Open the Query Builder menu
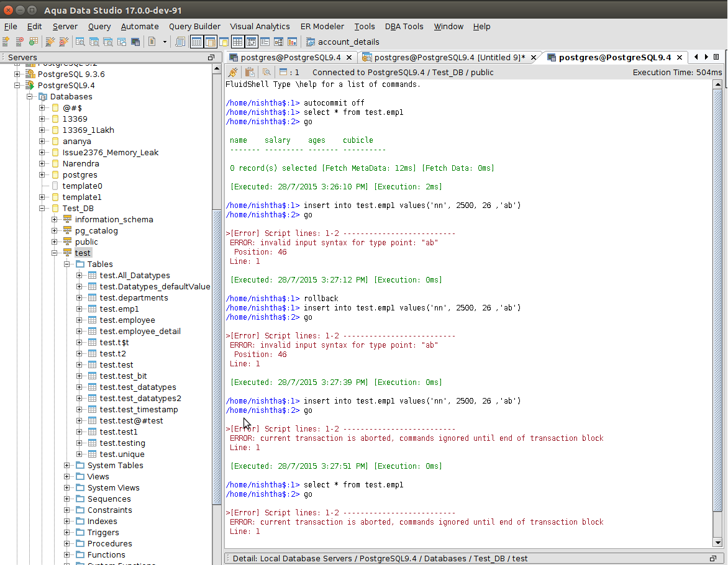This screenshot has width=728, height=565. click(194, 27)
